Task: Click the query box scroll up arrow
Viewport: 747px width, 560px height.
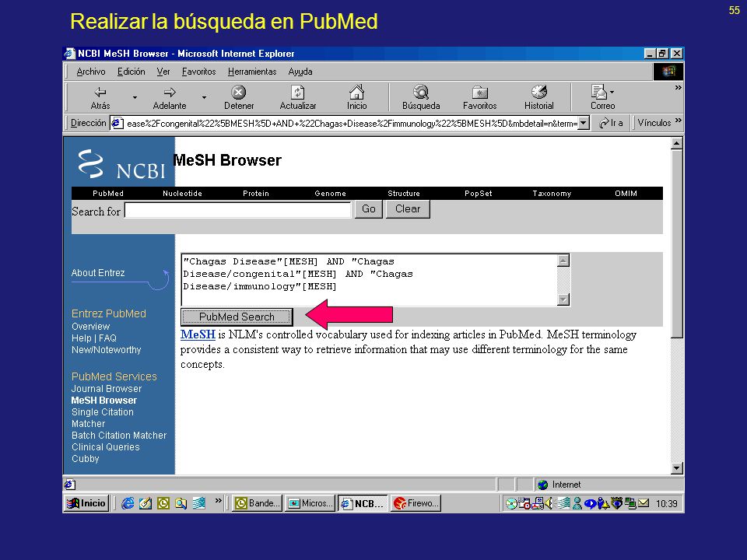Action: [563, 261]
